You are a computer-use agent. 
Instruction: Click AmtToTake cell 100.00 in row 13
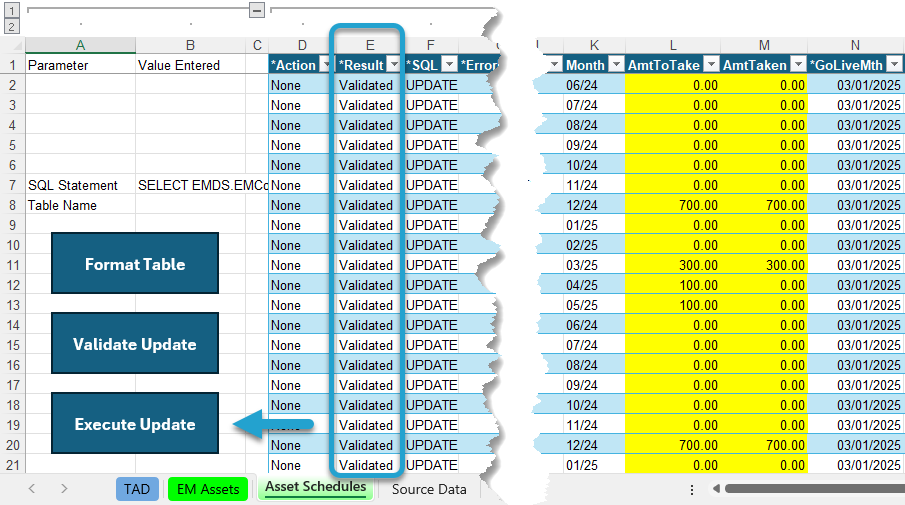[x=673, y=305]
